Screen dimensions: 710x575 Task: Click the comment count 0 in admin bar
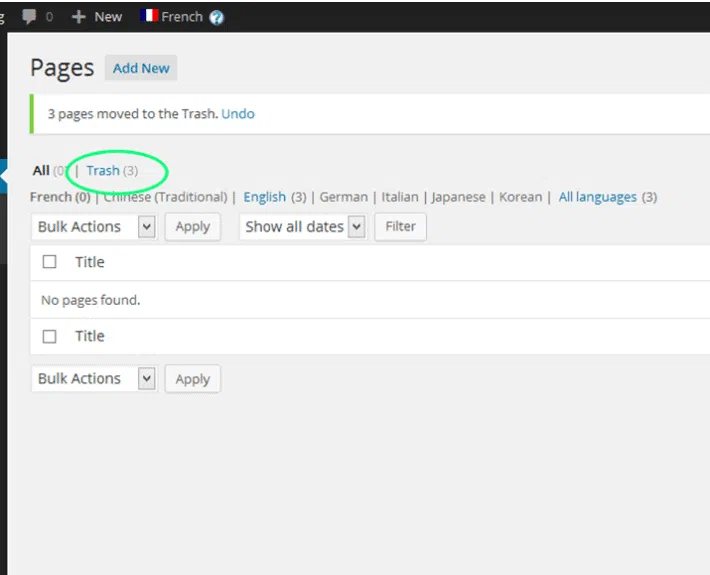(49, 17)
